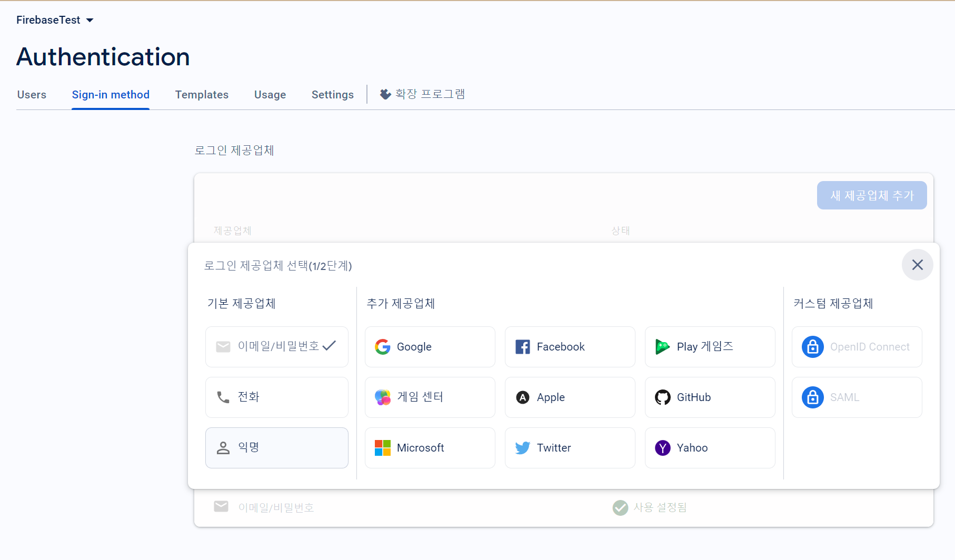This screenshot has width=955, height=560.
Task: Open the Settings tab
Action: (x=333, y=95)
